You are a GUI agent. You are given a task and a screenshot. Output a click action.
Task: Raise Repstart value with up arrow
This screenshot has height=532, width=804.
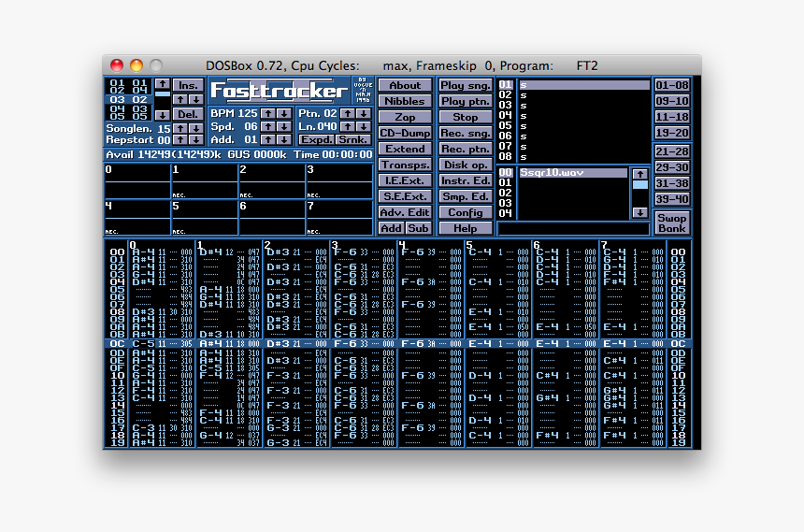pos(180,139)
